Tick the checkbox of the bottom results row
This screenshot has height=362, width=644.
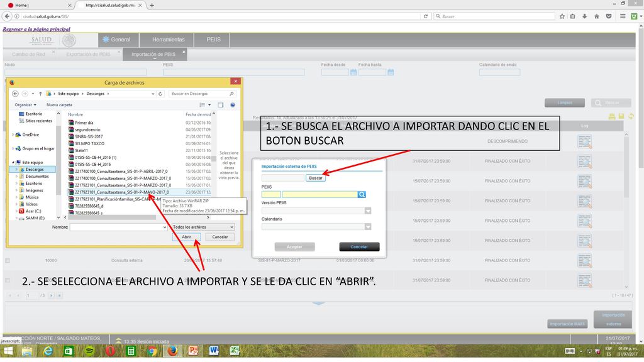pyautogui.click(x=8, y=280)
